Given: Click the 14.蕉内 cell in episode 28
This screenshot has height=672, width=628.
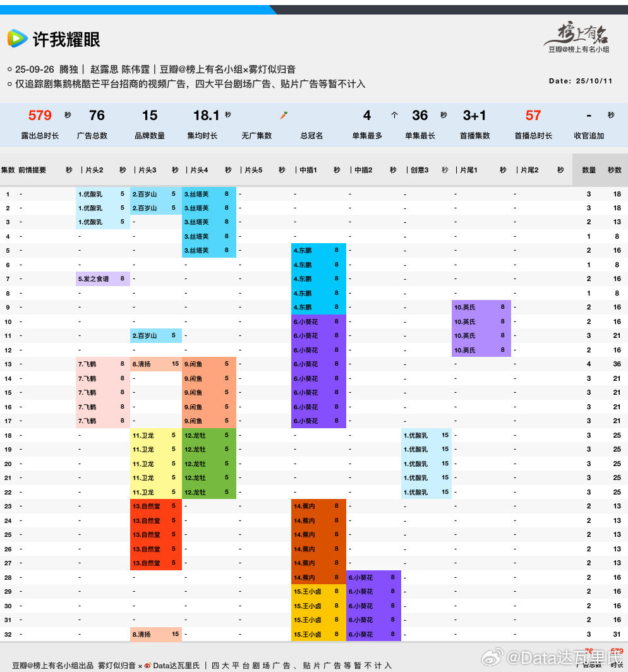Looking at the screenshot, I should (x=318, y=577).
